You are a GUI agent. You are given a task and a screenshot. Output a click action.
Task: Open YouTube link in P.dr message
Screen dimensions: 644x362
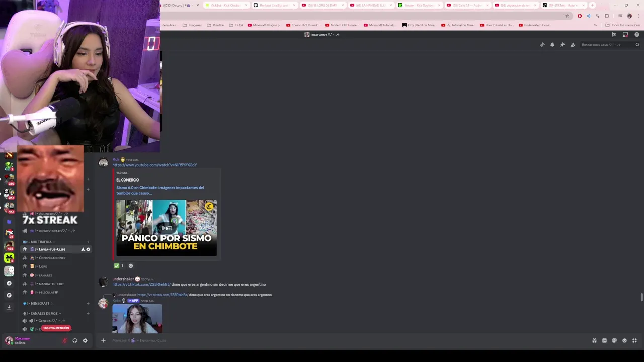coord(154,165)
